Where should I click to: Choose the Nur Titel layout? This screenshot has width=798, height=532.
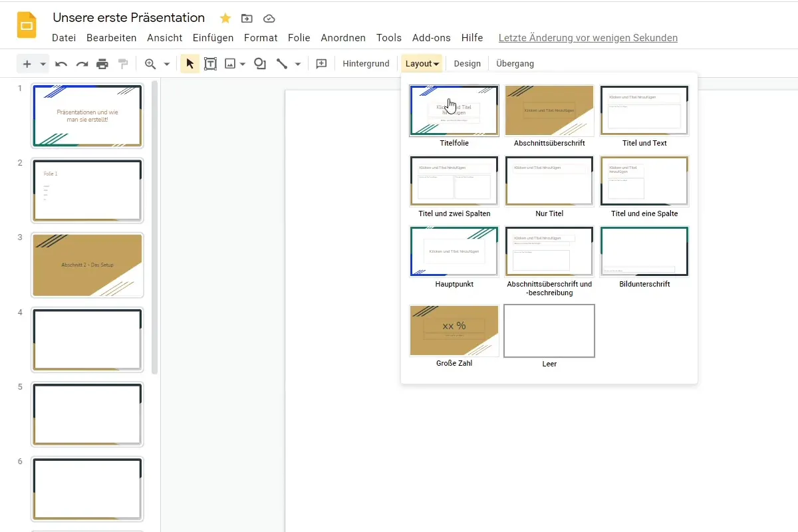(549, 181)
